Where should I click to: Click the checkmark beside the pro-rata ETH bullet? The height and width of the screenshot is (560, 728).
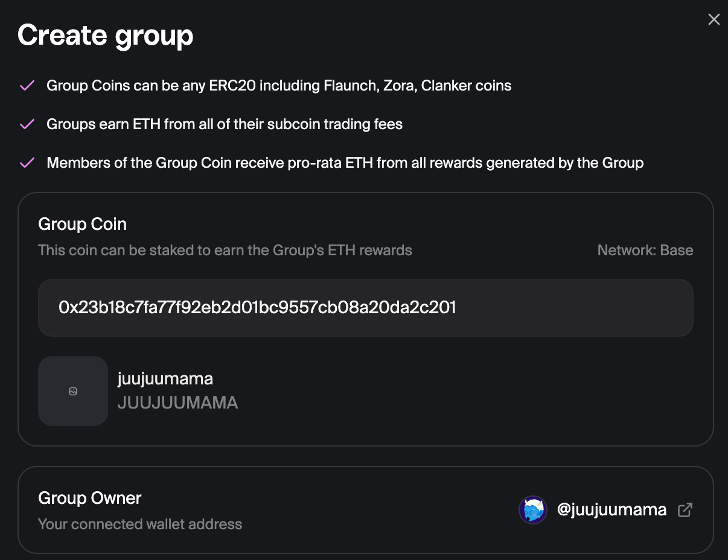click(27, 163)
